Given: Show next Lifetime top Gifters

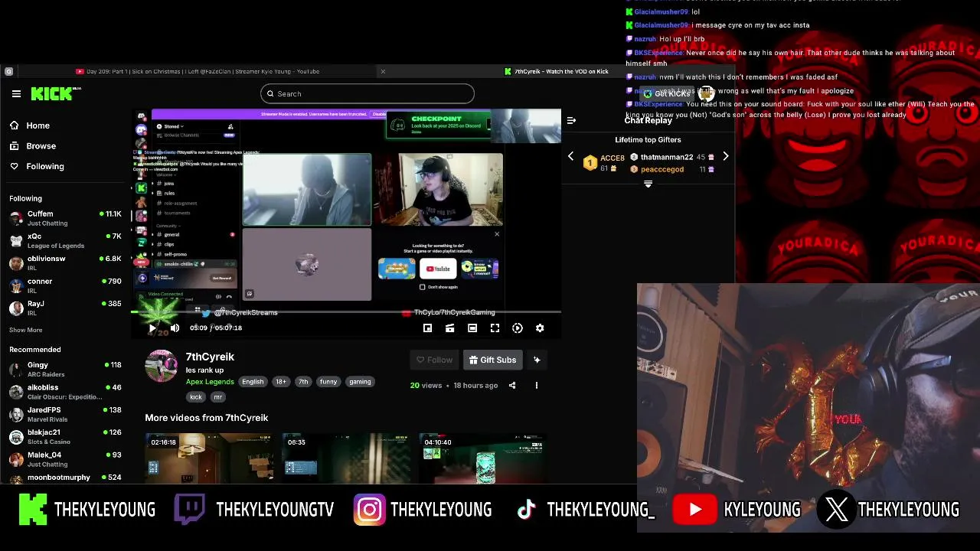Looking at the screenshot, I should point(726,157).
